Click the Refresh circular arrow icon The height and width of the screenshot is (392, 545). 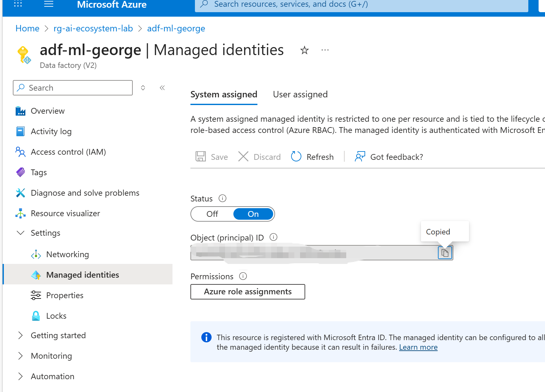click(x=296, y=157)
